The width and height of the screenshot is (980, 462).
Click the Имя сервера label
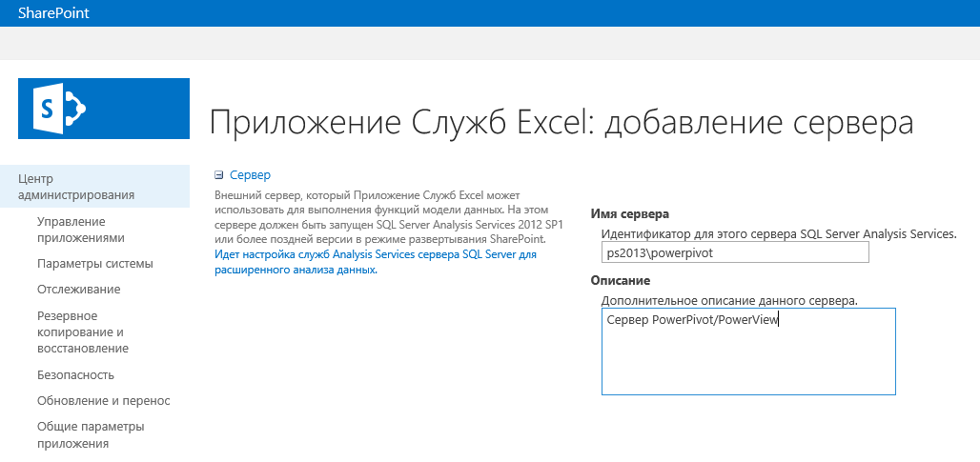click(x=630, y=214)
